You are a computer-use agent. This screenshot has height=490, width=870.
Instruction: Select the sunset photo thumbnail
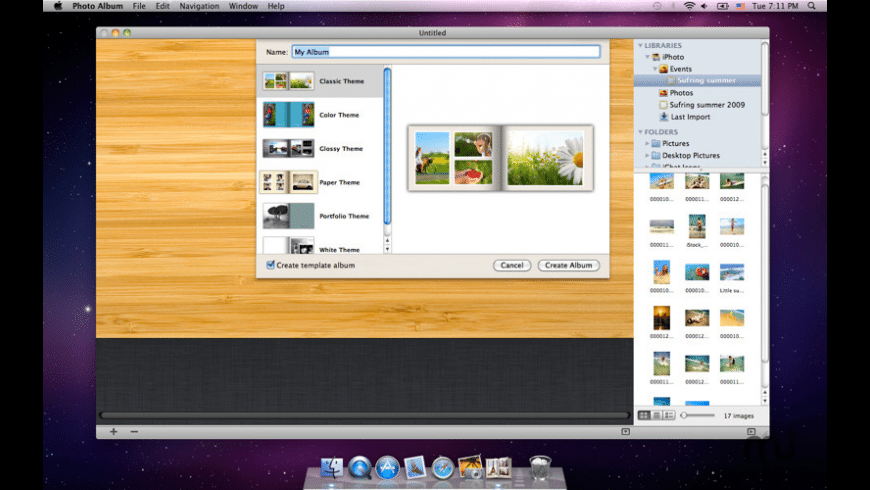661,318
